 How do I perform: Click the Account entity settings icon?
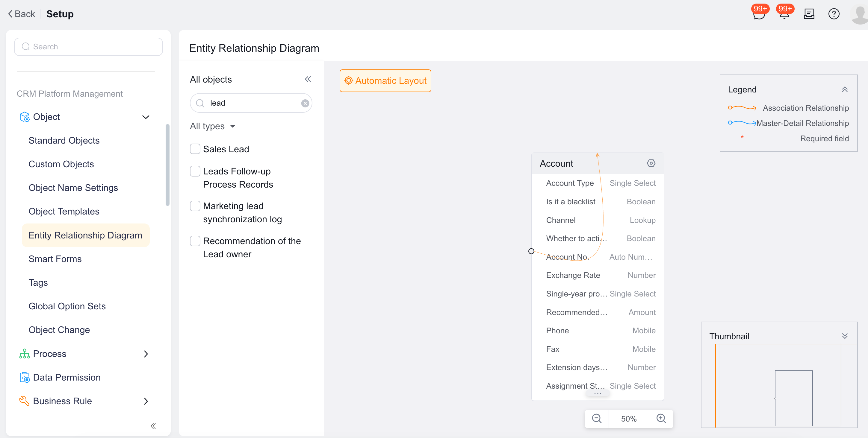pyautogui.click(x=651, y=163)
